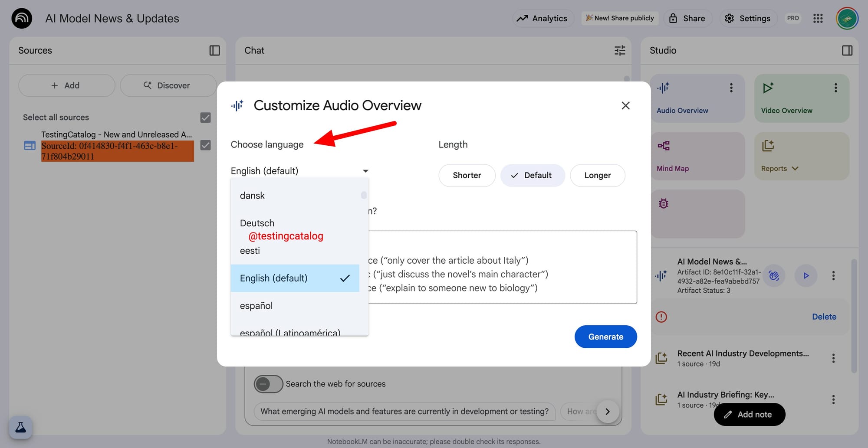
Task: Collapse the Sources panel
Action: (x=214, y=50)
